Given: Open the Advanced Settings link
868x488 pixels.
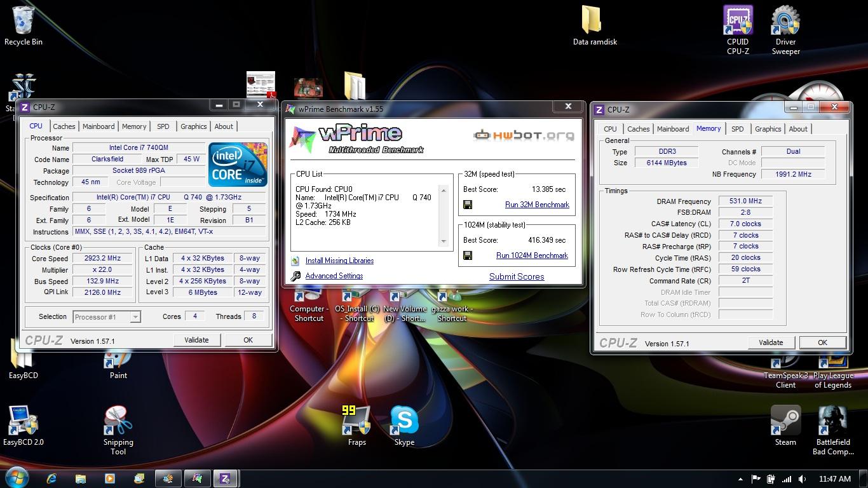Looking at the screenshot, I should click(334, 276).
